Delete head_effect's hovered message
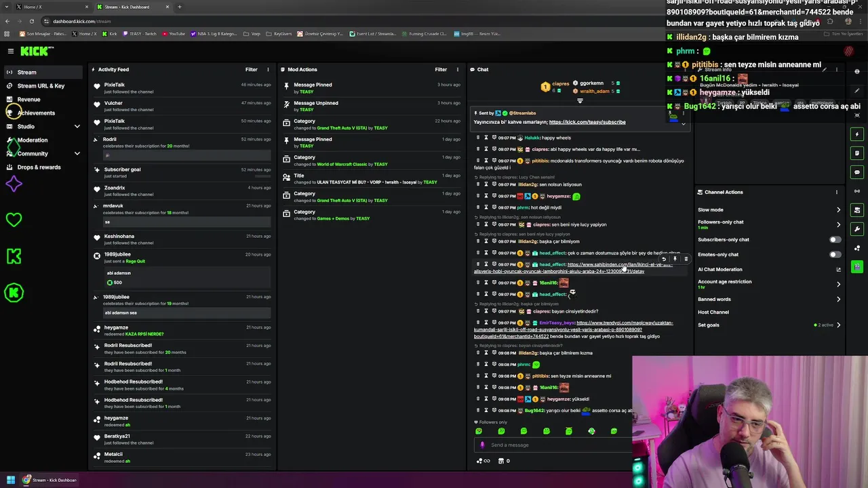Image resolution: width=868 pixels, height=488 pixels. click(686, 259)
